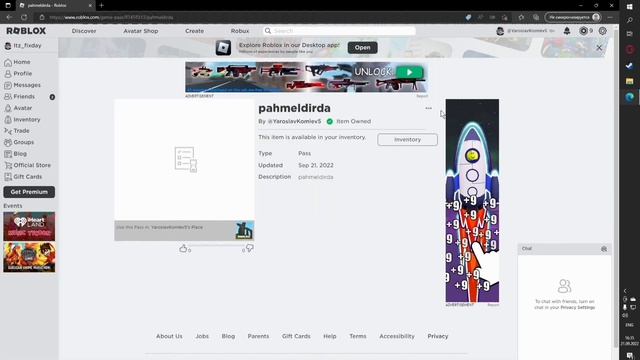Click the @YaroslavKomlev5 creator link

[x=294, y=121]
